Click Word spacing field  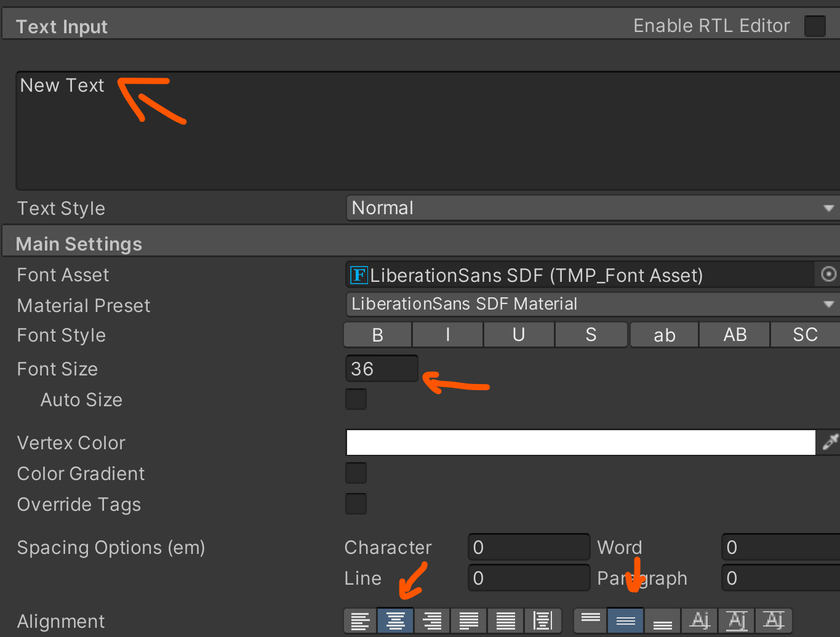tap(781, 547)
